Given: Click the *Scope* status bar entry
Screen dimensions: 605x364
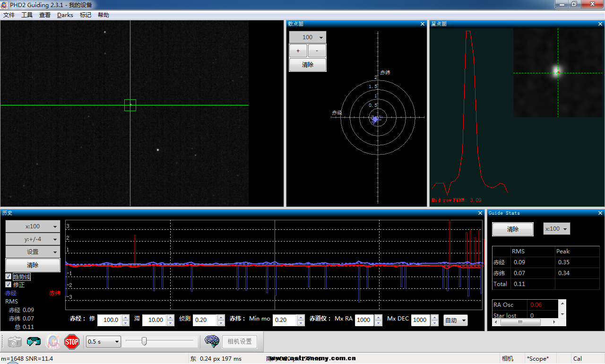Looking at the screenshot, I should [x=538, y=359].
